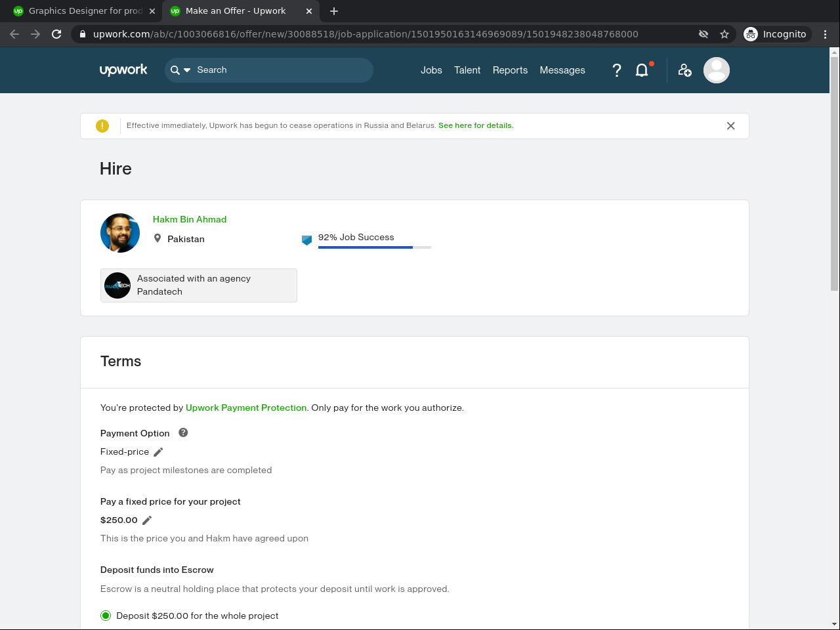Click the Search input field

click(282, 70)
